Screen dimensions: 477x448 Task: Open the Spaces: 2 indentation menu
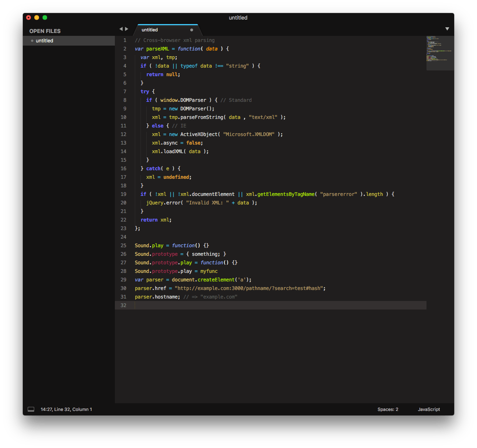[x=387, y=409]
